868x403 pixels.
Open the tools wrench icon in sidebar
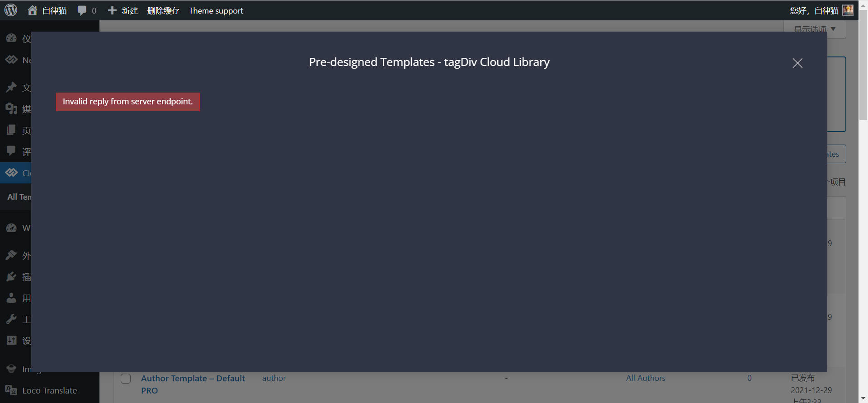(11, 319)
